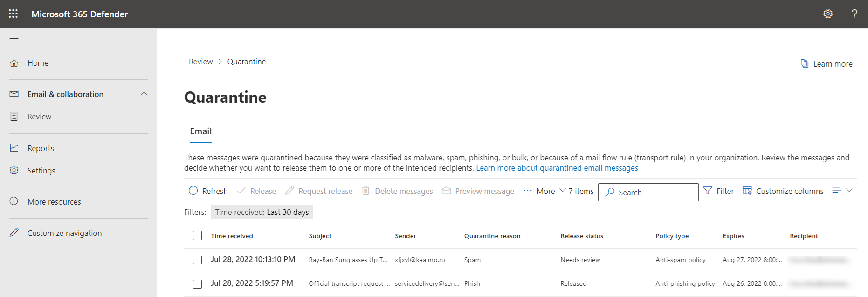Open the app launcher waffle icon

(13, 14)
